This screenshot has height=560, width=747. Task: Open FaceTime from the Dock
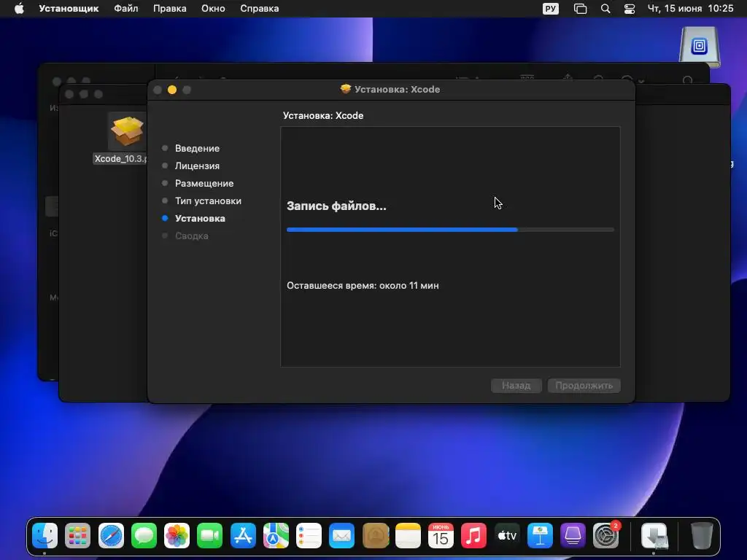click(209, 536)
